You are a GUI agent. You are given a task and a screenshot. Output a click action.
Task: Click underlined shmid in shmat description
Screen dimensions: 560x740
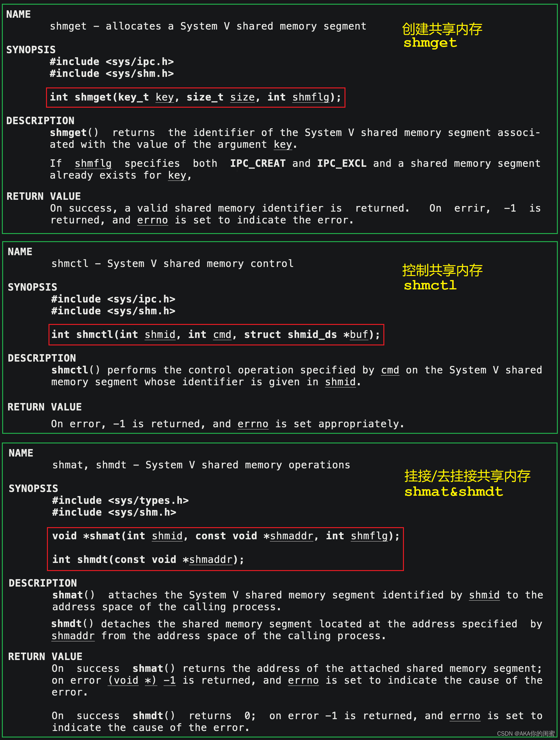484,595
